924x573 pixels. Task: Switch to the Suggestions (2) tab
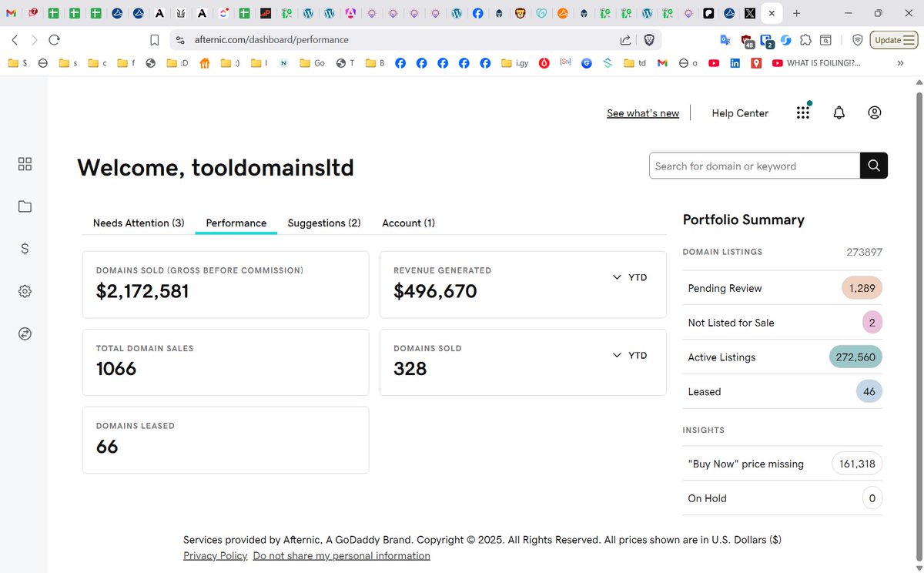click(x=324, y=223)
